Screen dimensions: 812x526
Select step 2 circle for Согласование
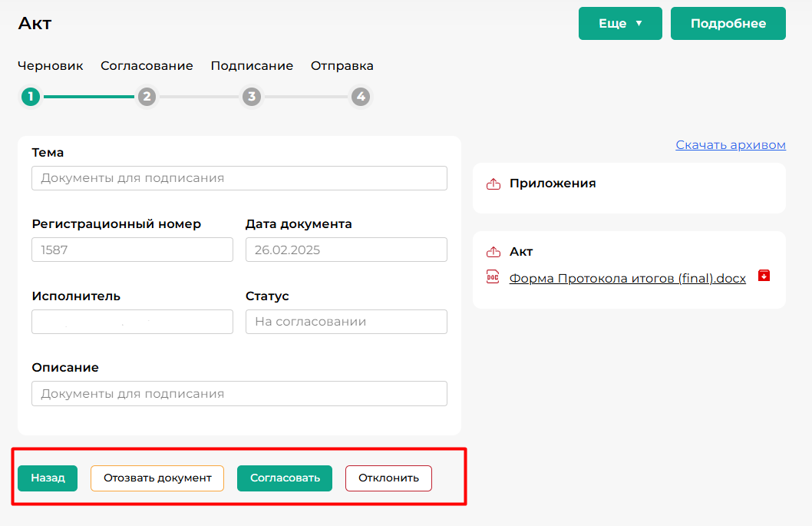coord(147,97)
